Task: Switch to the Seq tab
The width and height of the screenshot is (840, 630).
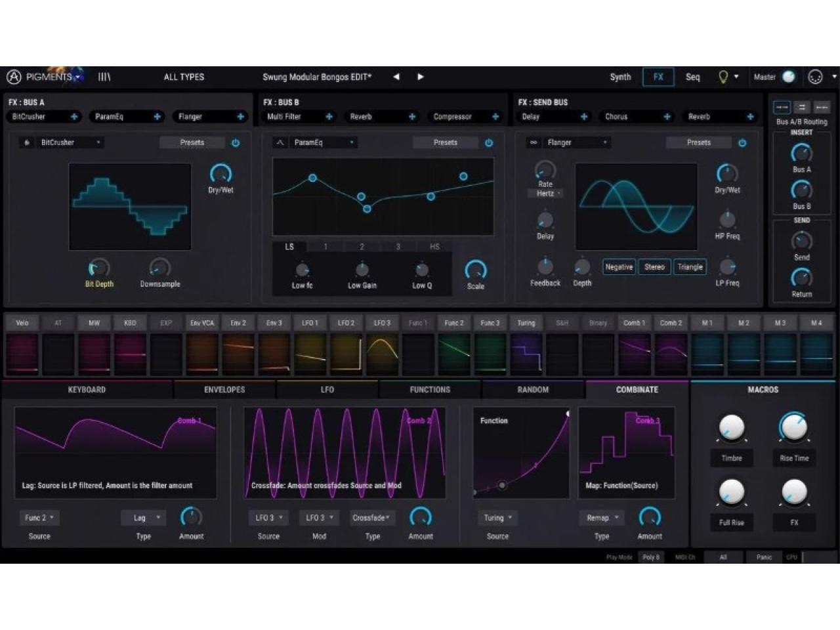Action: [x=693, y=77]
